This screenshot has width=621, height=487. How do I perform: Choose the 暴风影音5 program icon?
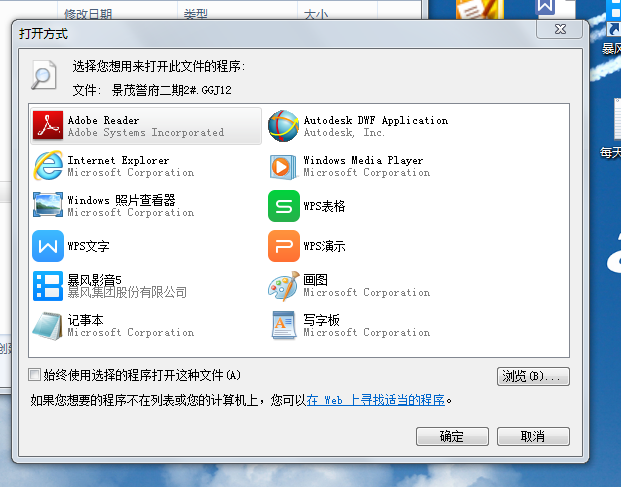[x=48, y=286]
